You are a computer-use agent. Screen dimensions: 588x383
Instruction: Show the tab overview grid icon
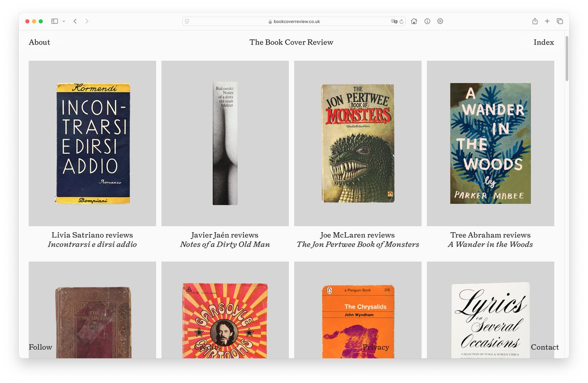pyautogui.click(x=560, y=21)
